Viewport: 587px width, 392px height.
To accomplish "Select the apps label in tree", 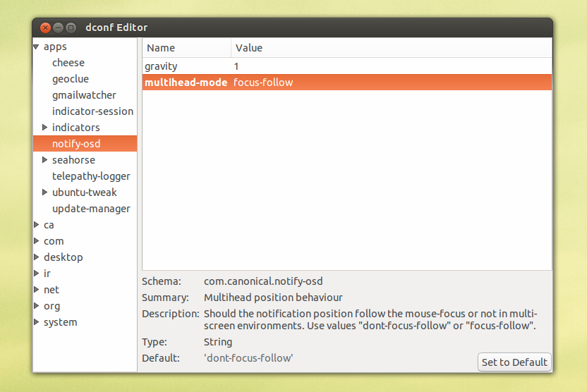I will click(55, 47).
